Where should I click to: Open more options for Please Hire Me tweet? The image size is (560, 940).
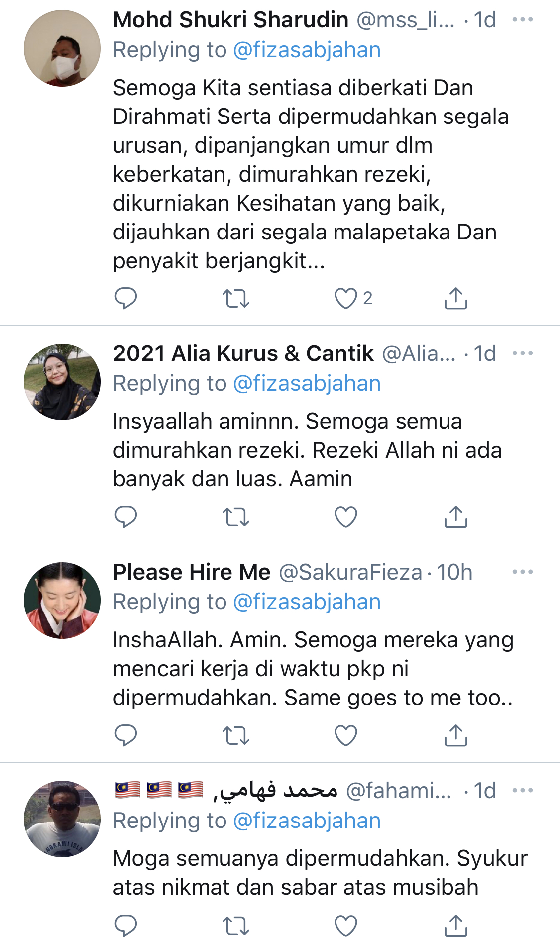(x=522, y=572)
